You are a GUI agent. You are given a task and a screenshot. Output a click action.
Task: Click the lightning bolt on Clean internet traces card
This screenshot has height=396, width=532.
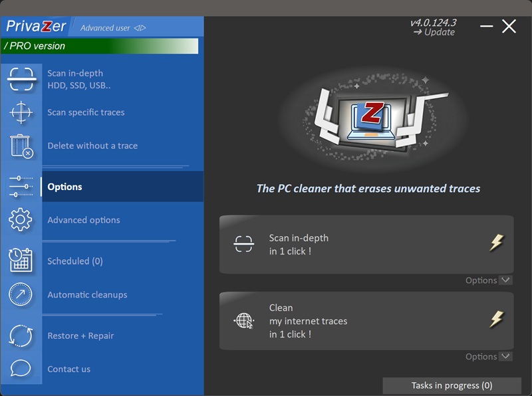click(x=497, y=320)
